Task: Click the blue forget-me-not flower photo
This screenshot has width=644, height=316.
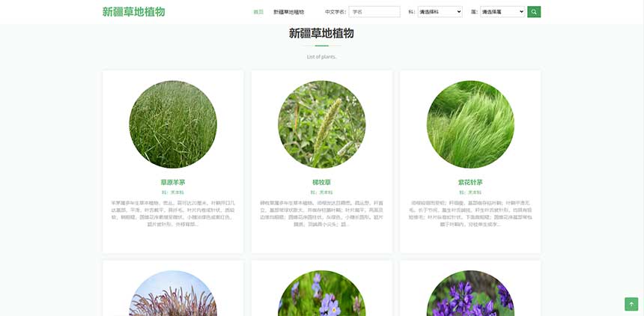Action: 321,294
